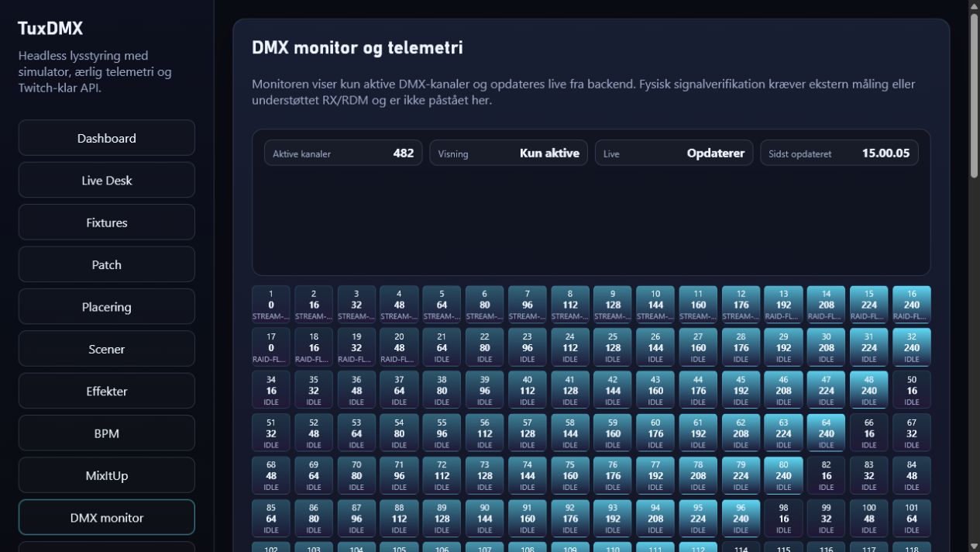Select DMX channel 67 cell
The image size is (980, 552).
(x=912, y=433)
